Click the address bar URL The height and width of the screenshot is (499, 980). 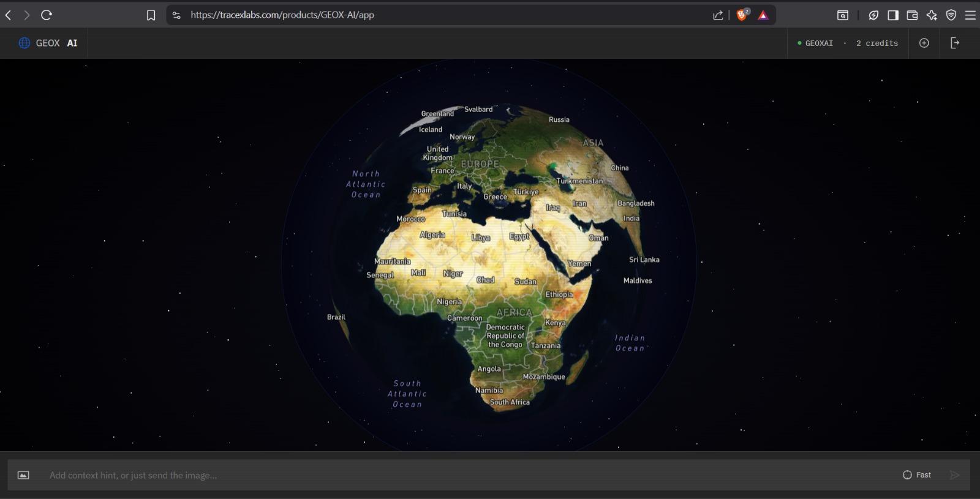pos(282,15)
